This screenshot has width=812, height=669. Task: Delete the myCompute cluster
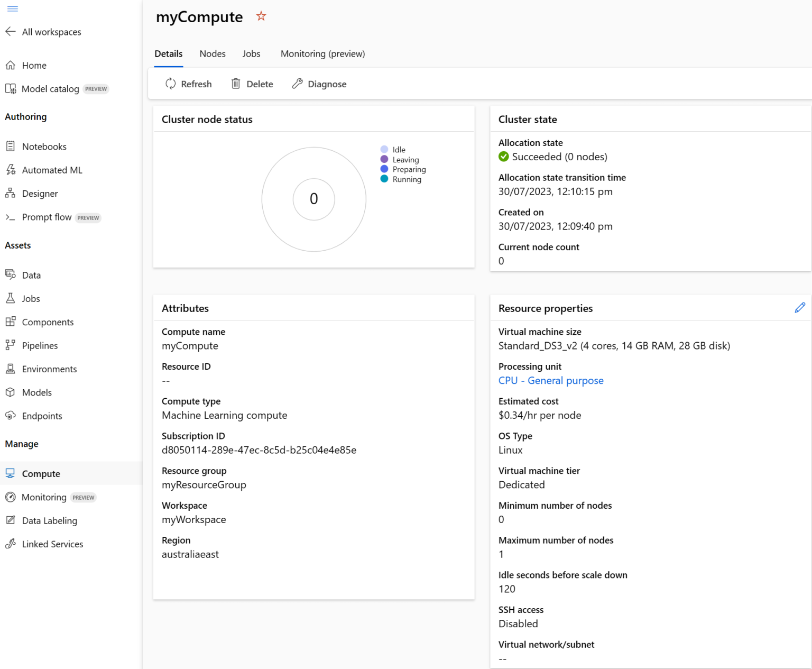point(252,84)
